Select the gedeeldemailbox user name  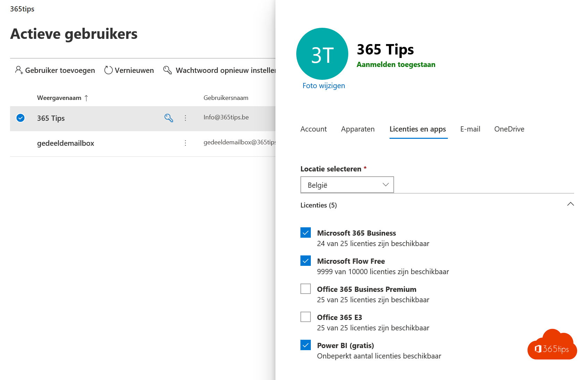66,143
